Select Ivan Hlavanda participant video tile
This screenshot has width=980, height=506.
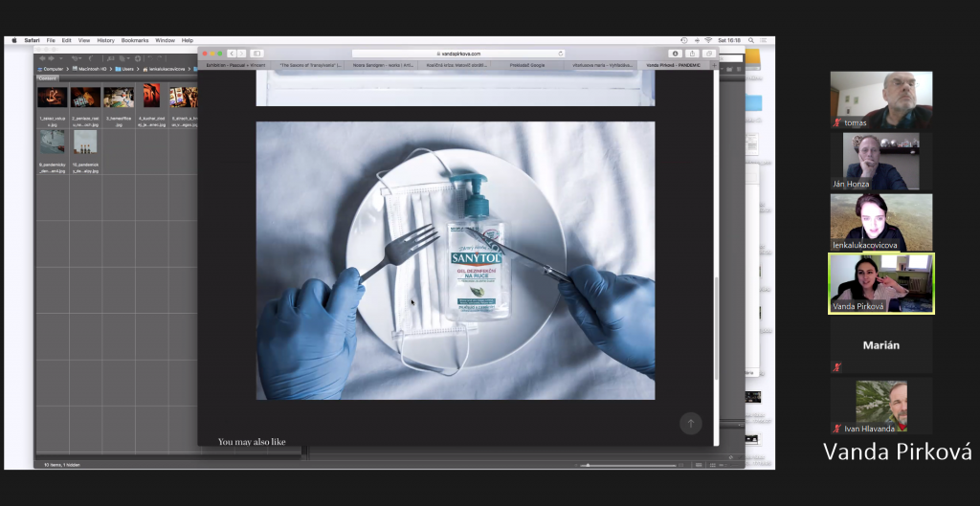pos(881,407)
